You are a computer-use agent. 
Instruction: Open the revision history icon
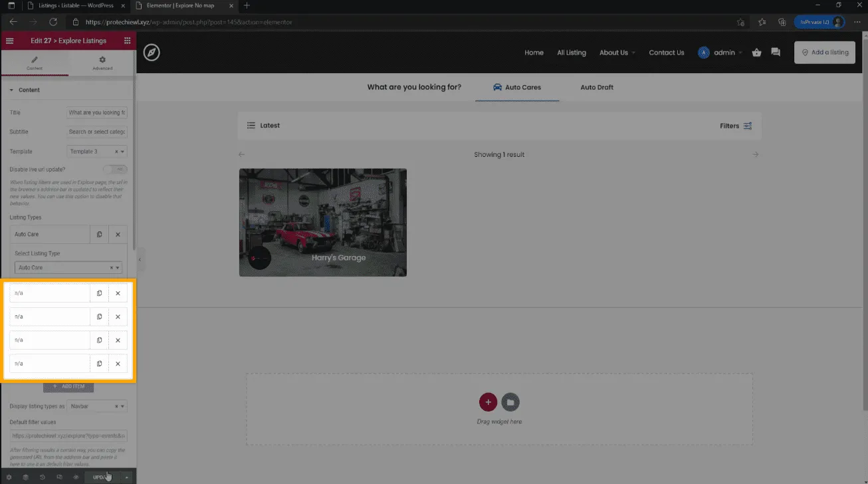(x=43, y=477)
